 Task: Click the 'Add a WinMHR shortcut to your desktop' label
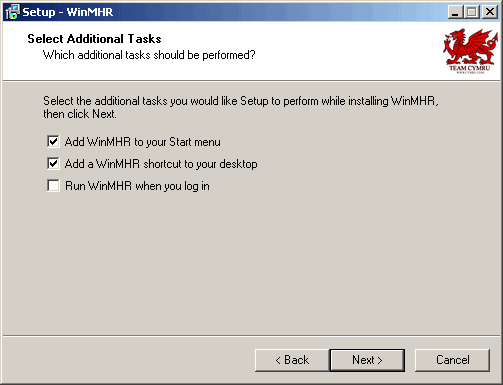[161, 164]
